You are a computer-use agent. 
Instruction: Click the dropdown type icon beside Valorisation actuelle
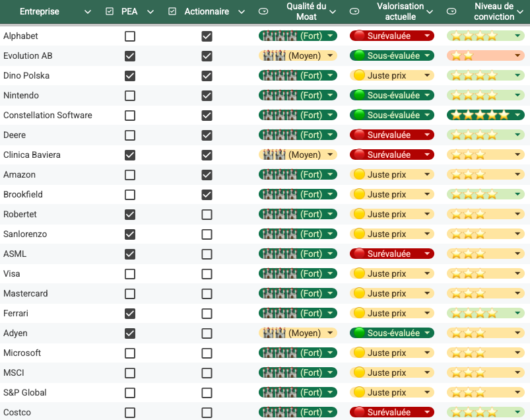coord(354,11)
